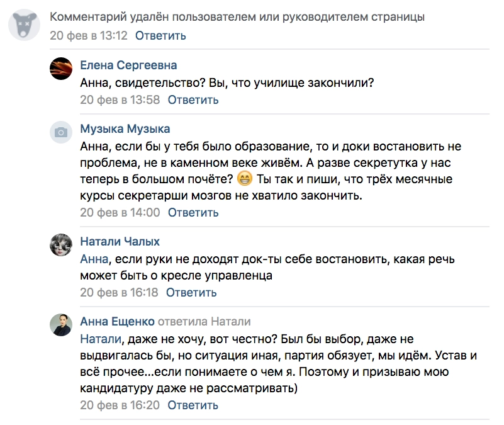Viewport: 504px width, 425px height.
Task: Click Музыка Музыка's camera placeholder avatar
Action: tap(60, 131)
